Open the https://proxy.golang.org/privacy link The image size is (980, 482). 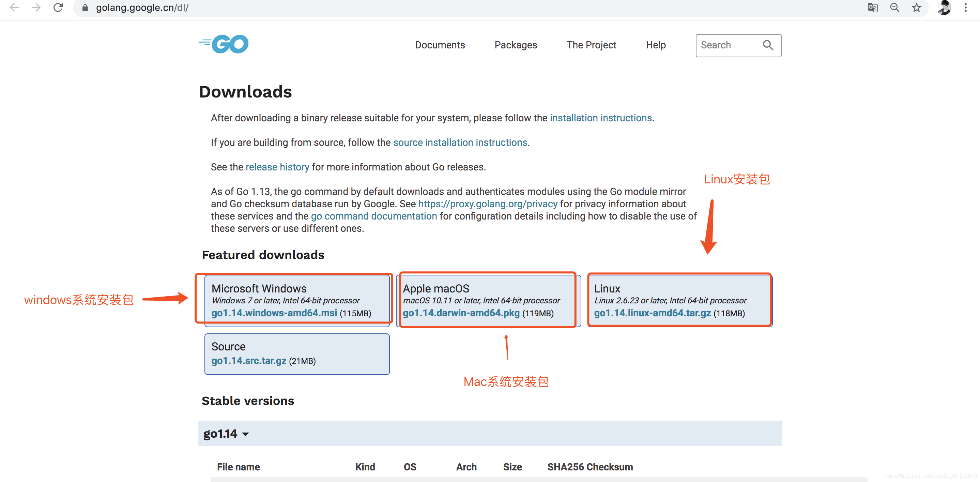click(488, 204)
